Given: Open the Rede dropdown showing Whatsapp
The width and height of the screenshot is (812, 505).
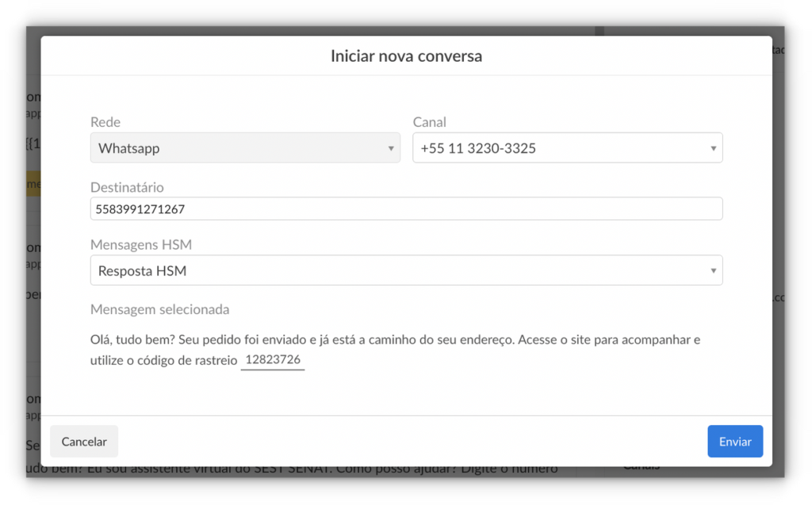Looking at the screenshot, I should click(238, 148).
